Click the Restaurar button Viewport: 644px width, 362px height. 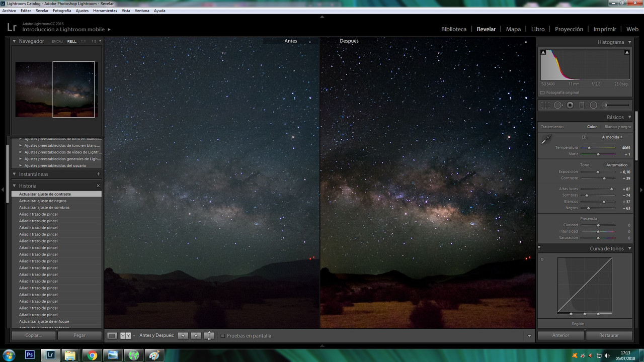tap(609, 335)
